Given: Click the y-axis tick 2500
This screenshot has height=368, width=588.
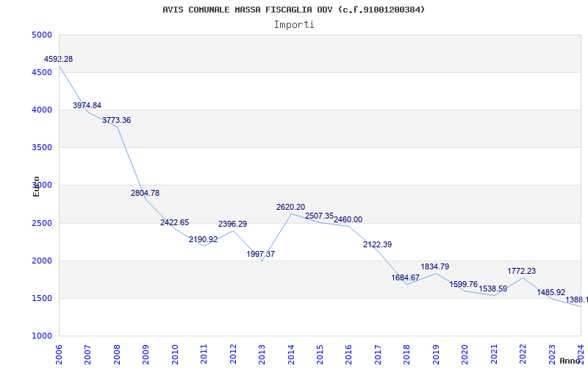Looking at the screenshot, I should point(42,224).
